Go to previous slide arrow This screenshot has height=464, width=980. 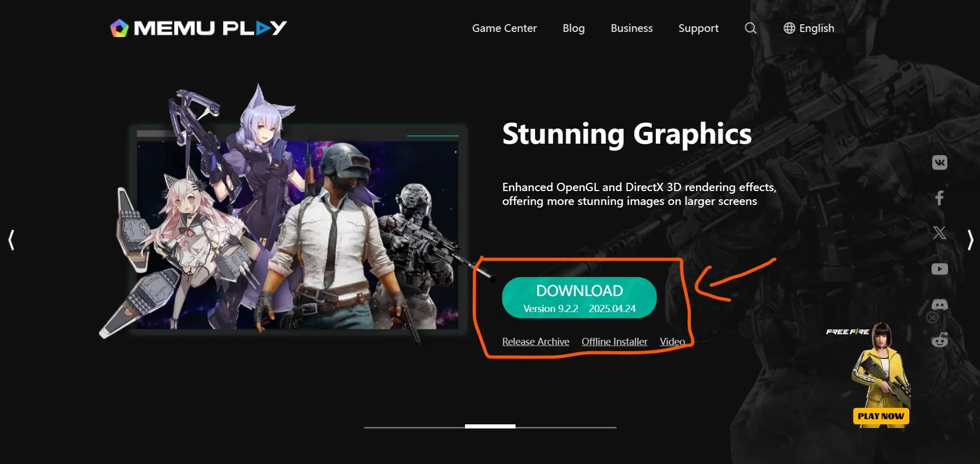point(11,240)
